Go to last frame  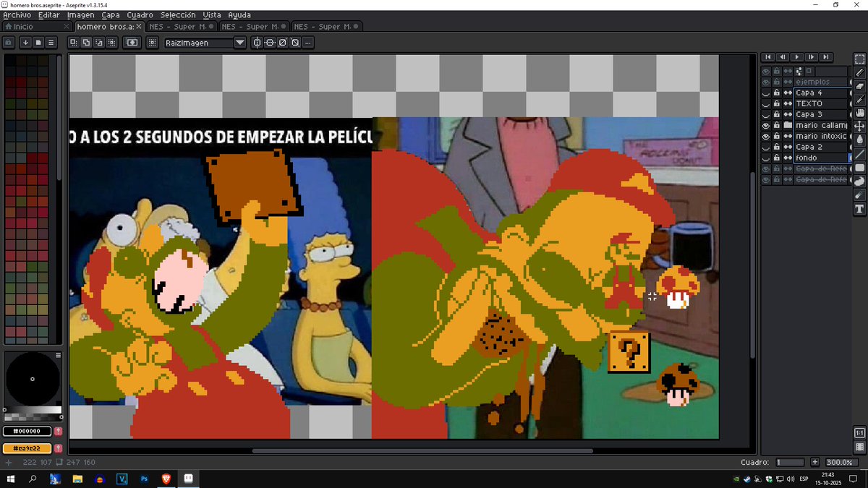tap(826, 57)
